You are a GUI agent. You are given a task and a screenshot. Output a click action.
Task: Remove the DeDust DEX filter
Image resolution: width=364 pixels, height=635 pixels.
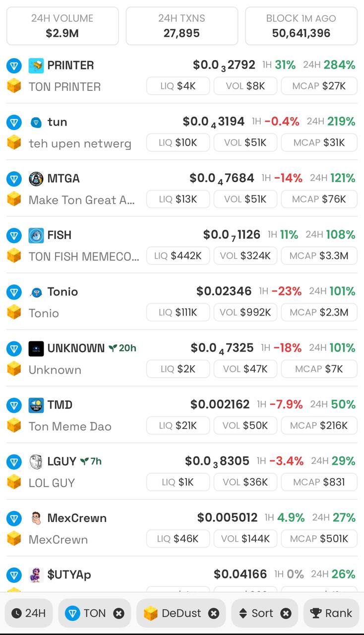click(x=214, y=613)
